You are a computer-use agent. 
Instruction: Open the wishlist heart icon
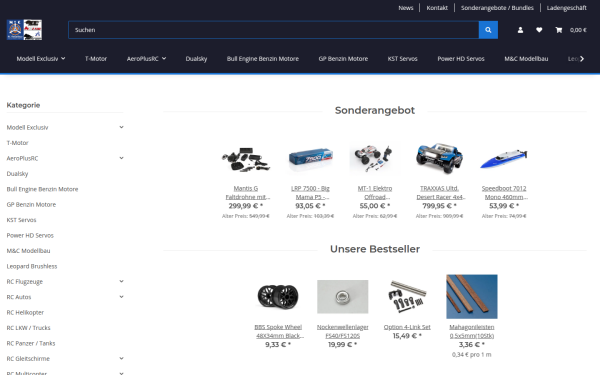pos(539,30)
